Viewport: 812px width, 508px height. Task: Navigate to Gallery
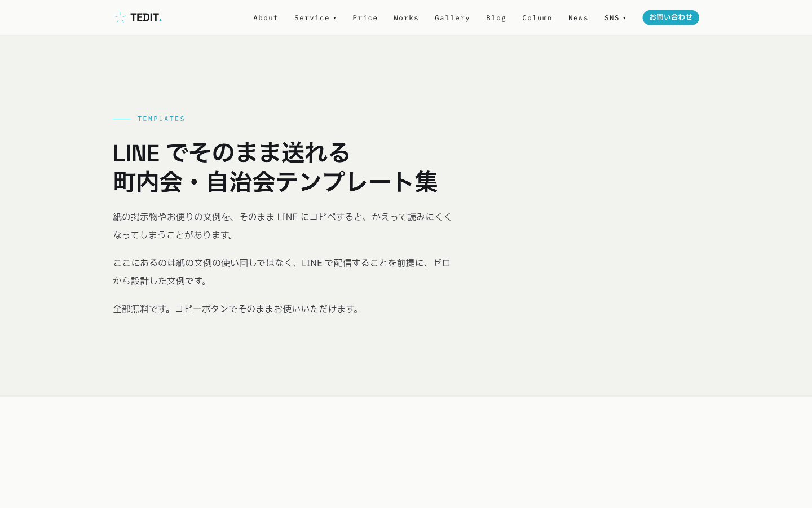tap(452, 18)
